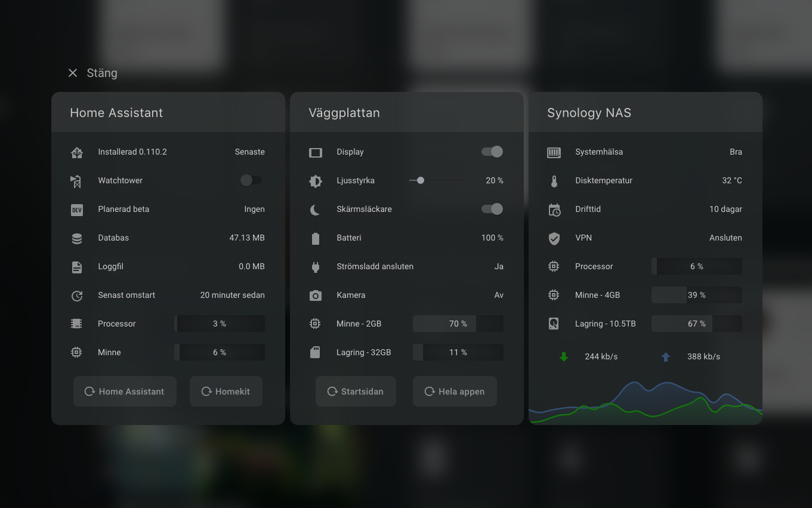
Task: Click the Systemhälsa icon
Action: coord(554,152)
